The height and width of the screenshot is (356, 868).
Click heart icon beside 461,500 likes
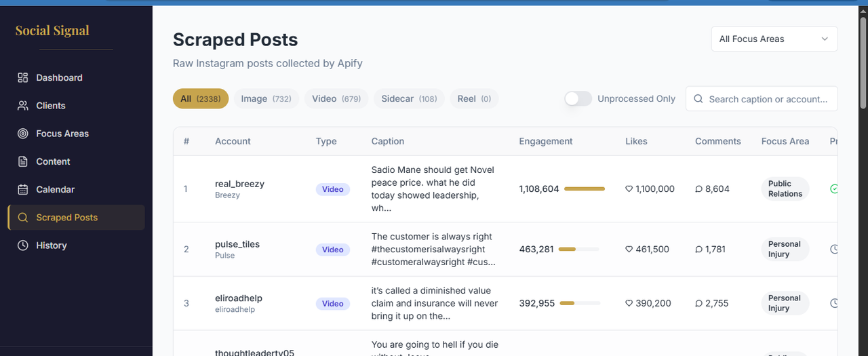[629, 250]
